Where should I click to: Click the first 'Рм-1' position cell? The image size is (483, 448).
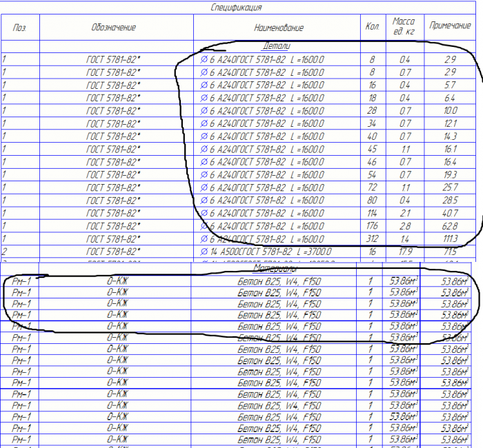click(x=21, y=281)
